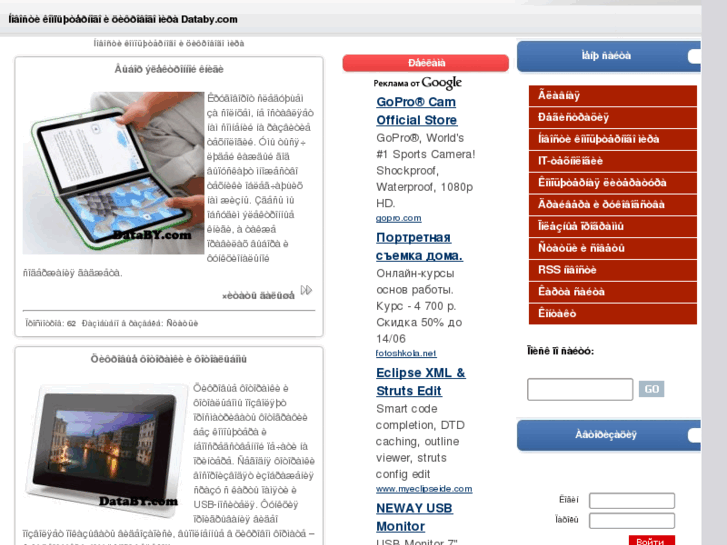
Task: Submit search with the GO button
Action: click(651, 389)
